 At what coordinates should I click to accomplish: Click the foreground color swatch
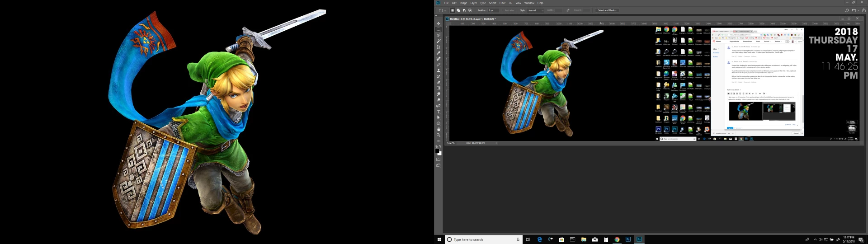tap(437, 150)
